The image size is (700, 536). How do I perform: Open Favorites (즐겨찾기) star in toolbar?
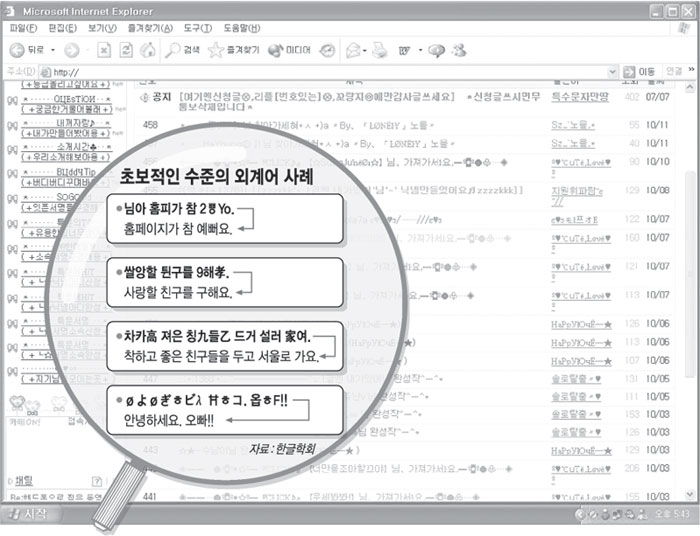coord(232,50)
